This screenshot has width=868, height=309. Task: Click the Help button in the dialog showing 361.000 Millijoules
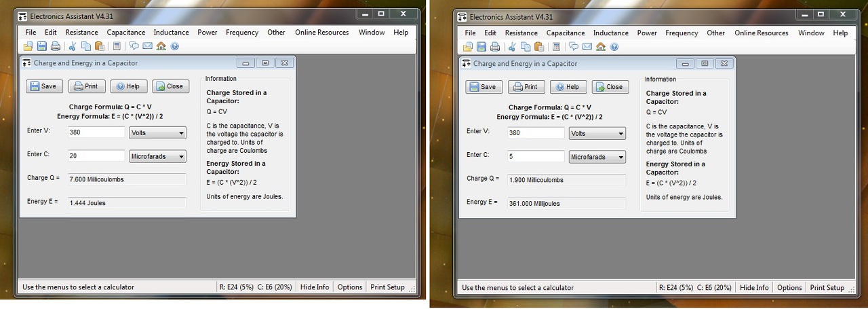(x=568, y=87)
